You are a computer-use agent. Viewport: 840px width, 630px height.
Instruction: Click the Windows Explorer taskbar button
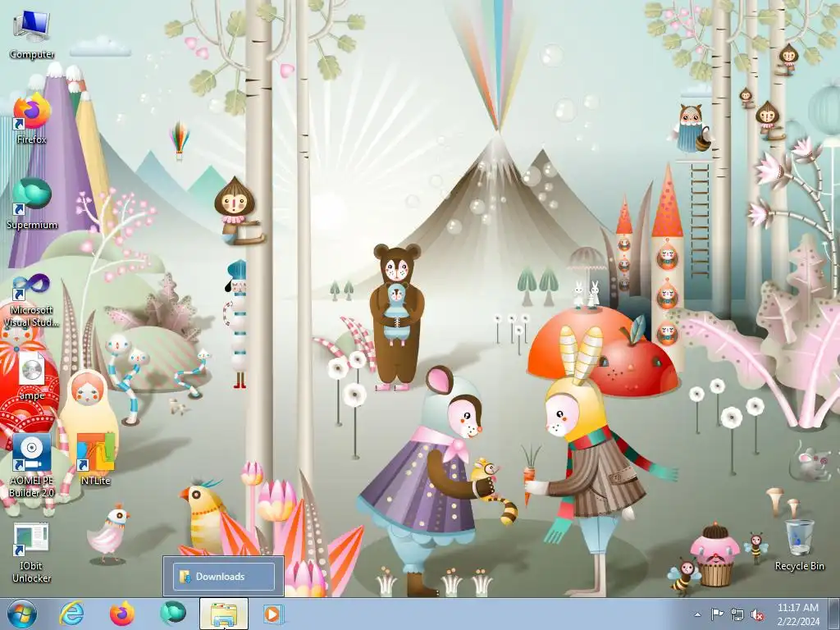coord(223,614)
